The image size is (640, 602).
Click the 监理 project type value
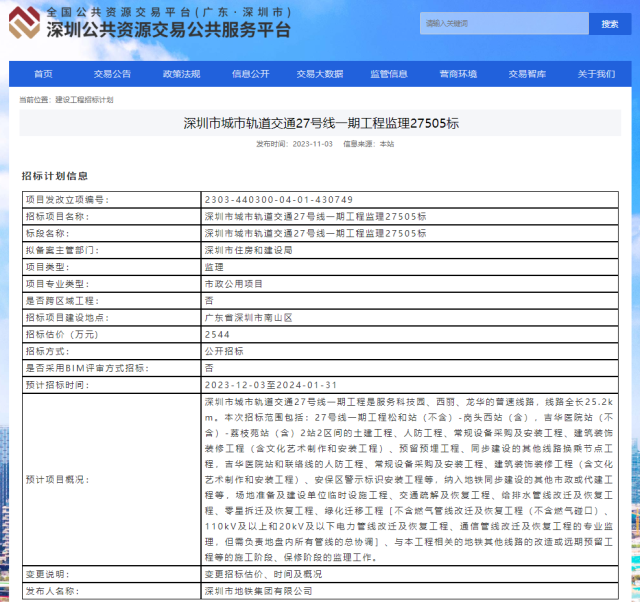coord(214,267)
